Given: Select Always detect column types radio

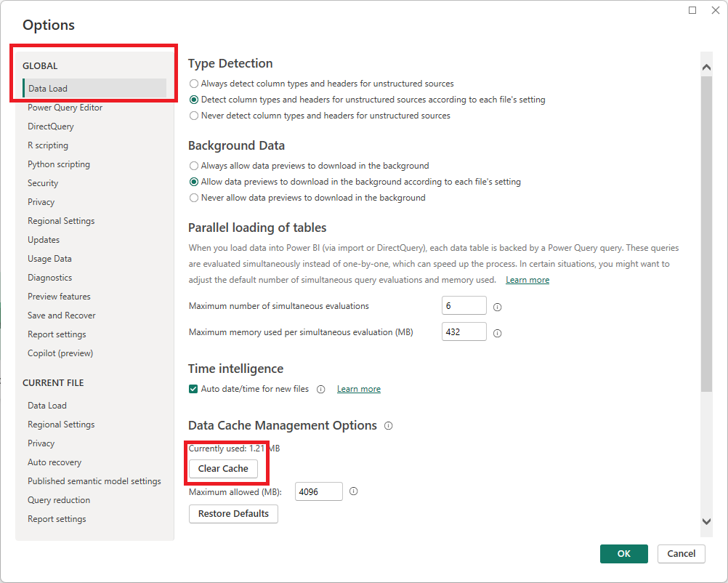Looking at the screenshot, I should click(194, 84).
